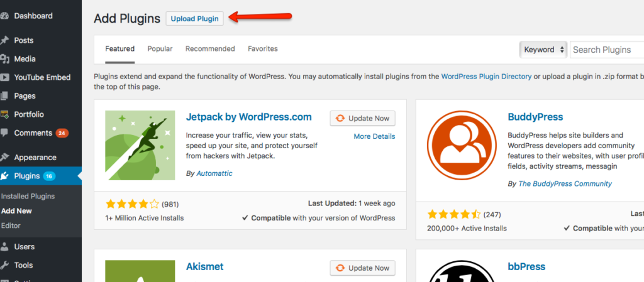Click the Plugins plug icon
The image size is (644, 282).
[4, 176]
